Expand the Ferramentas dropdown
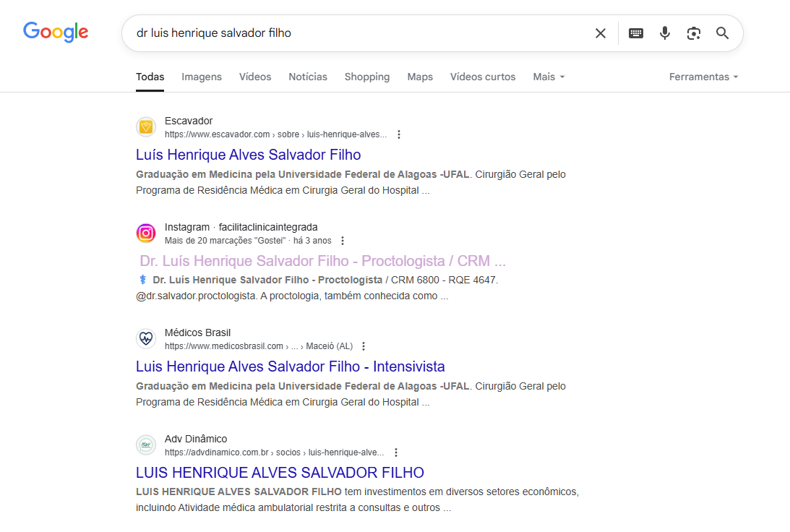Image resolution: width=790 pixels, height=532 pixels. coord(703,77)
